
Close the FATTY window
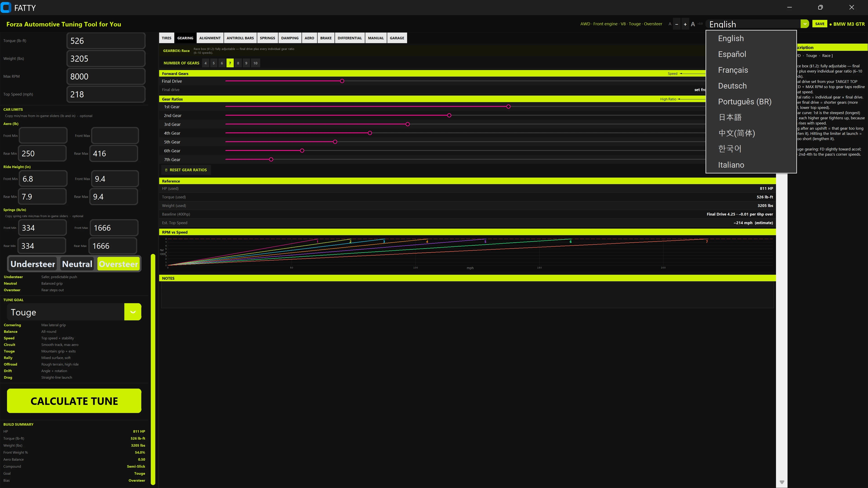(x=851, y=7)
